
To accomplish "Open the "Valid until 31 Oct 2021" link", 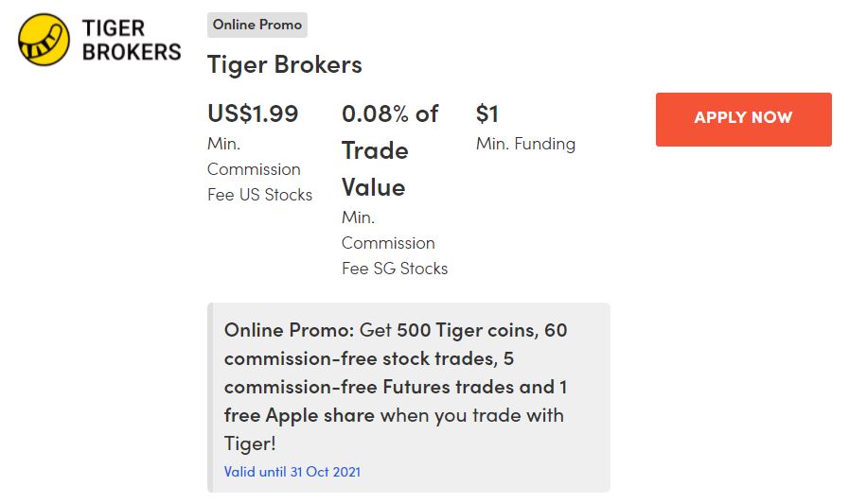I will tap(292, 472).
